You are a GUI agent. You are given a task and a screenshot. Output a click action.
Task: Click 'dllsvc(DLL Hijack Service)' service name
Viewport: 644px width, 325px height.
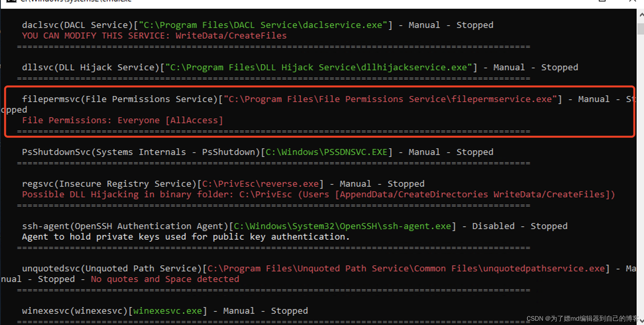click(90, 68)
